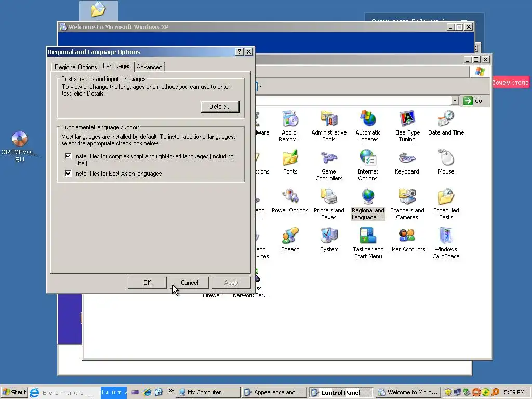
Task: Select the Languages tab
Action: 117,66
